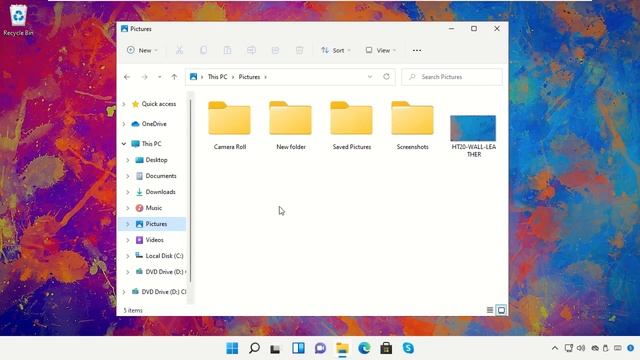The height and width of the screenshot is (360, 640).
Task: Select Quick access in sidebar
Action: coord(159,104)
